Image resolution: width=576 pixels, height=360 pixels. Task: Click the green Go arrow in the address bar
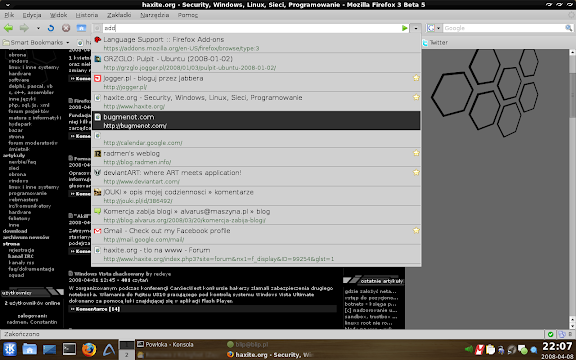(404, 28)
